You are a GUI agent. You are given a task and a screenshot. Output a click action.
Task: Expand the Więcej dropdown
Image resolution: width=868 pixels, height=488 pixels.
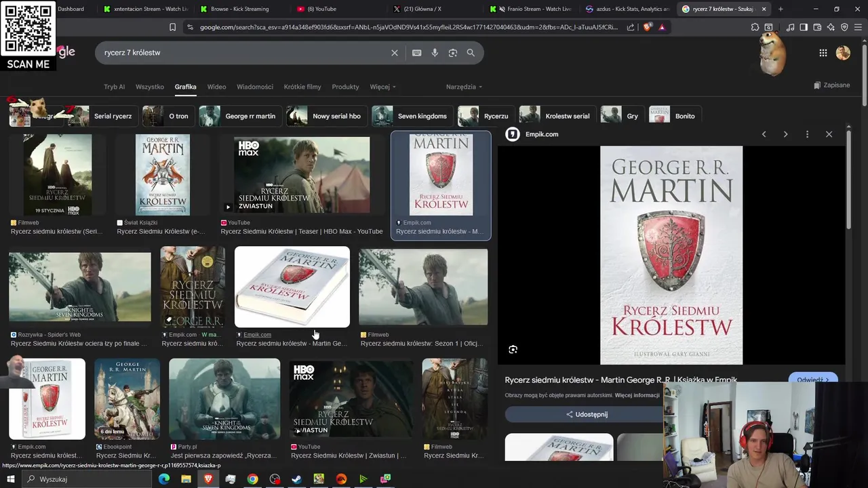tap(382, 87)
